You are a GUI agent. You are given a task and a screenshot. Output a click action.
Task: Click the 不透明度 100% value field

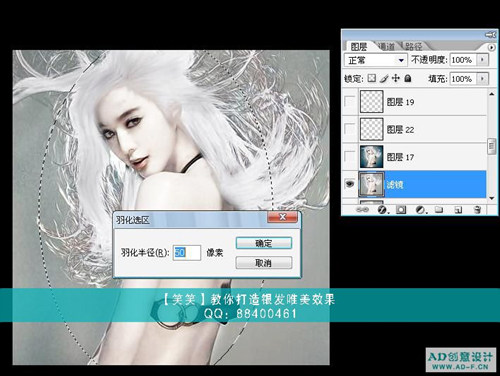464,60
